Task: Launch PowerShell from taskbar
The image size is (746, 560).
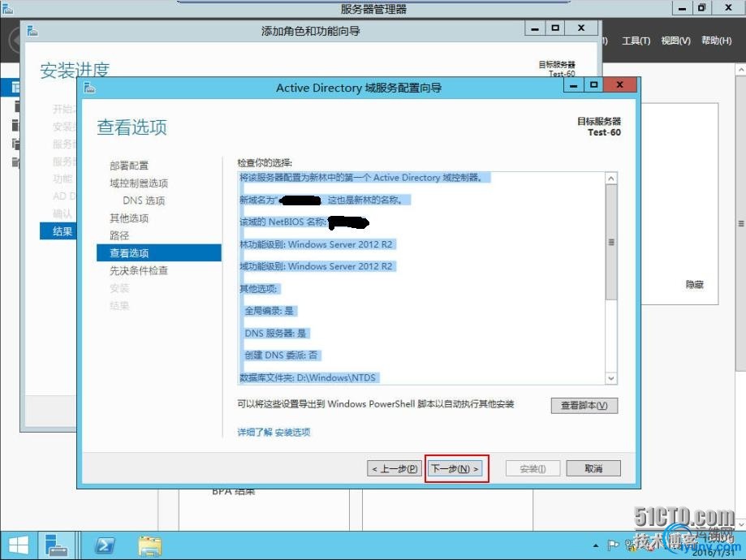Action: (105, 545)
